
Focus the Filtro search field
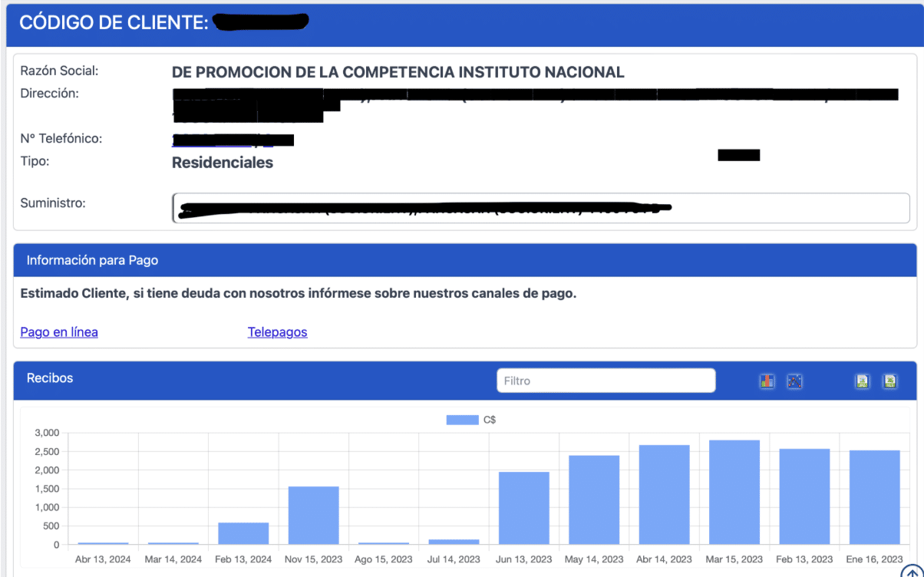tap(606, 381)
